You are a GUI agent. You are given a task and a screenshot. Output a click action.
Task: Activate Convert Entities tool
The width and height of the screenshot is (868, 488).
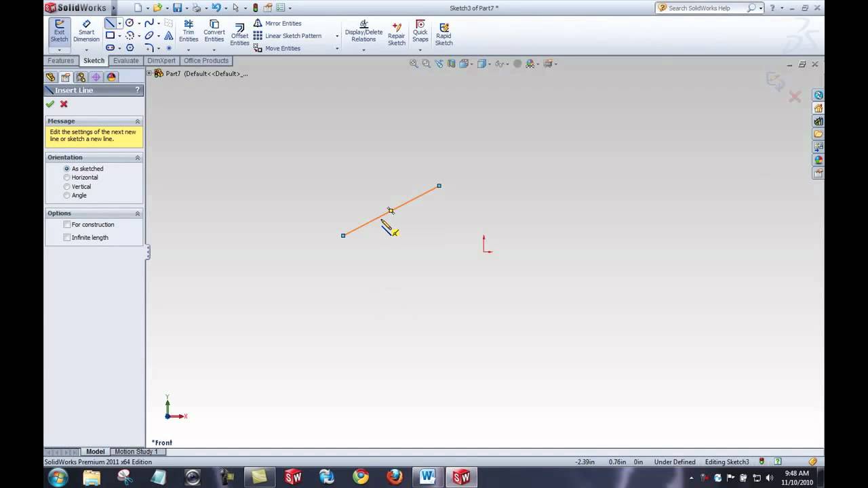click(x=214, y=31)
